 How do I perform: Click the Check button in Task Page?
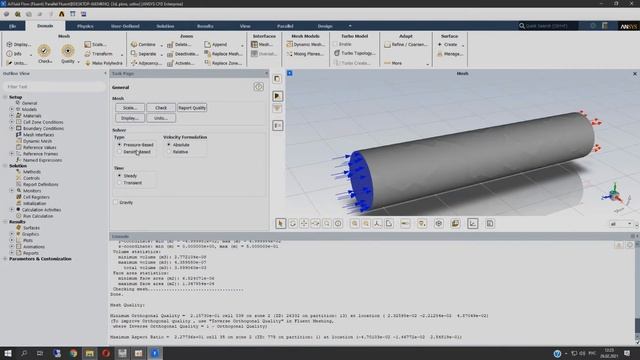coord(161,108)
